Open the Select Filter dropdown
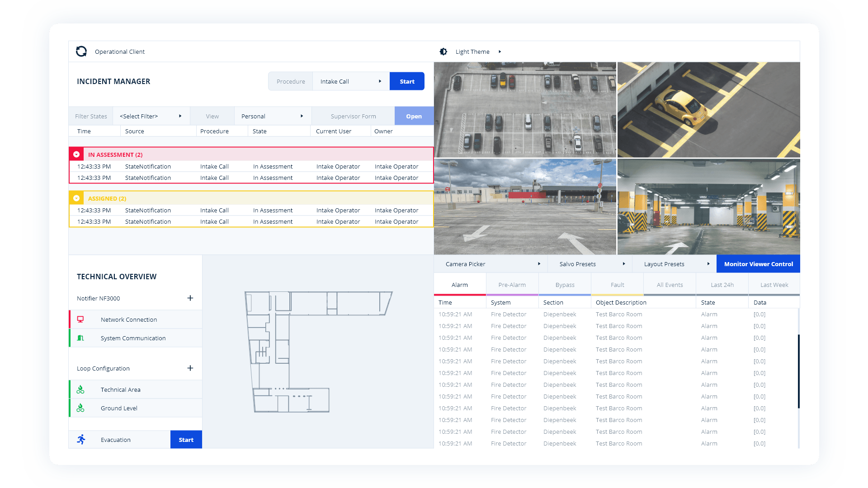Image resolution: width=868 pixels, height=488 pixels. coord(151,116)
